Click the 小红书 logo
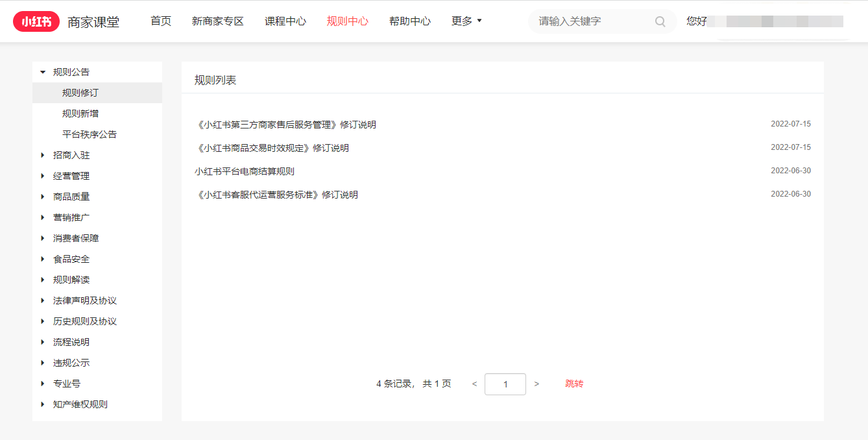This screenshot has width=868, height=440. [x=36, y=21]
